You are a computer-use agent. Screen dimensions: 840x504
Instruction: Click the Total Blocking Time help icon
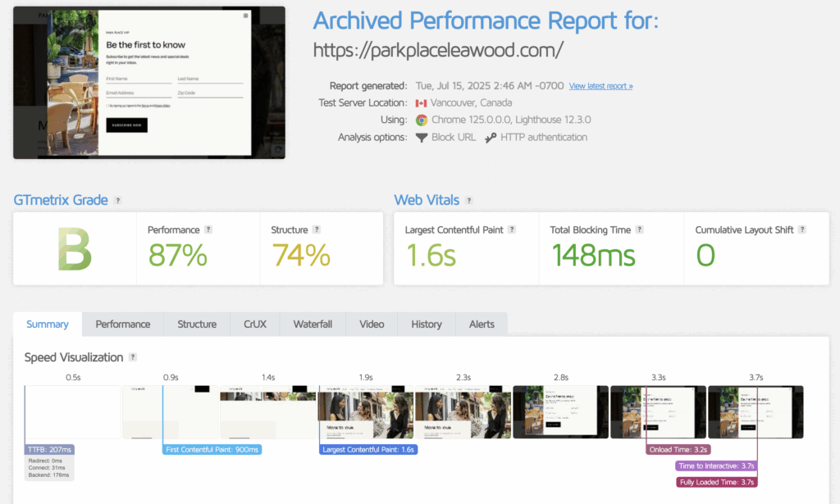click(x=640, y=229)
